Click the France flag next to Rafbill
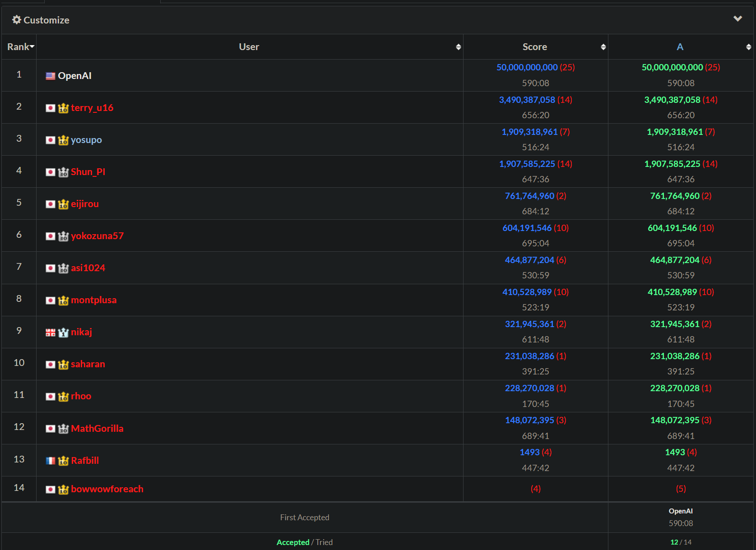The image size is (756, 550). pos(51,461)
